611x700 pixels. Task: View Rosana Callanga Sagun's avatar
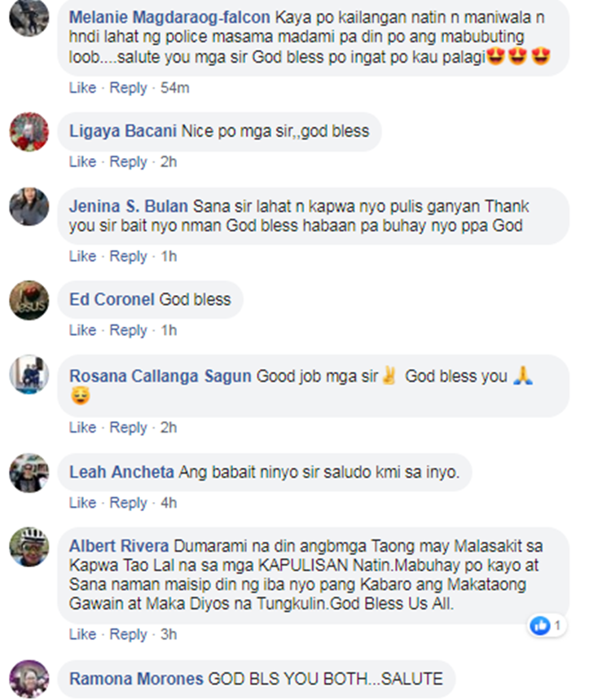(29, 375)
